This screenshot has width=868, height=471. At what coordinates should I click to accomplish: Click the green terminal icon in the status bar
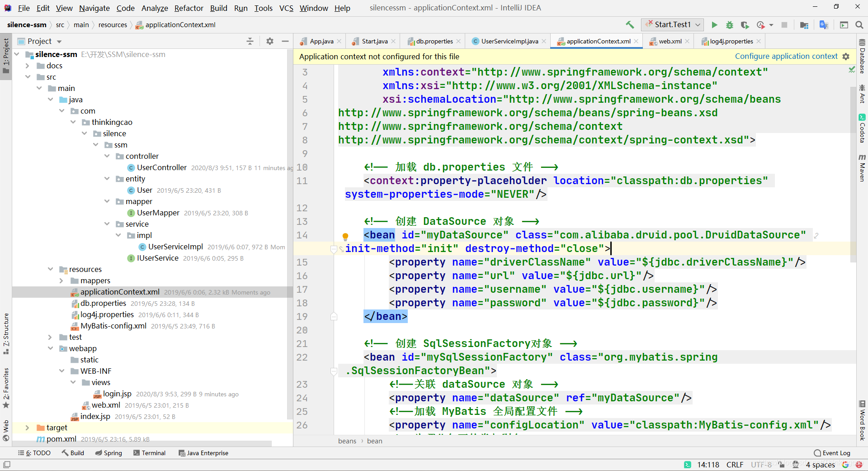coord(687,465)
